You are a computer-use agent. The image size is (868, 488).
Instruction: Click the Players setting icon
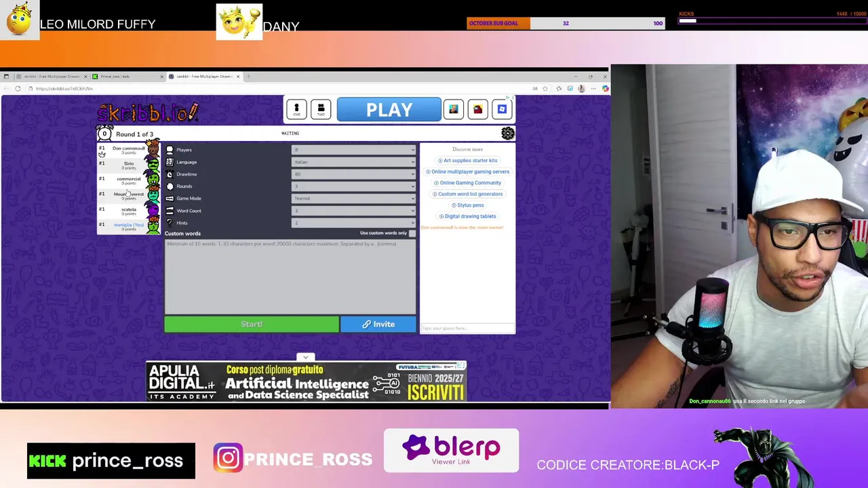(170, 150)
